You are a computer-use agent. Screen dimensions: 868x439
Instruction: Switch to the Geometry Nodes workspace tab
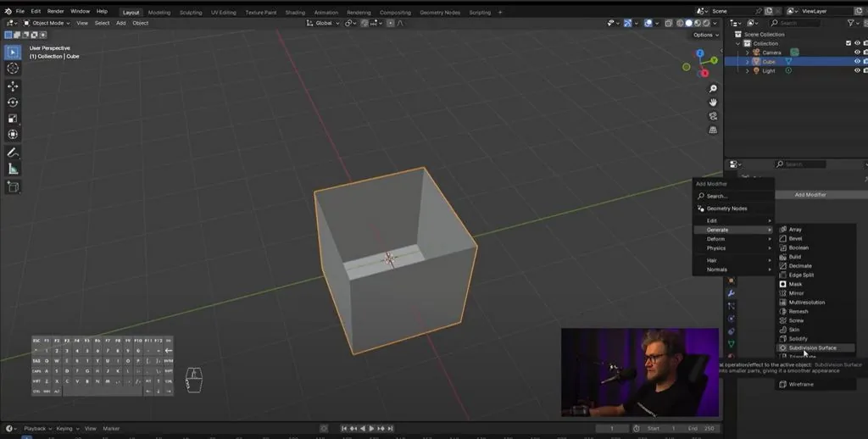coord(440,12)
